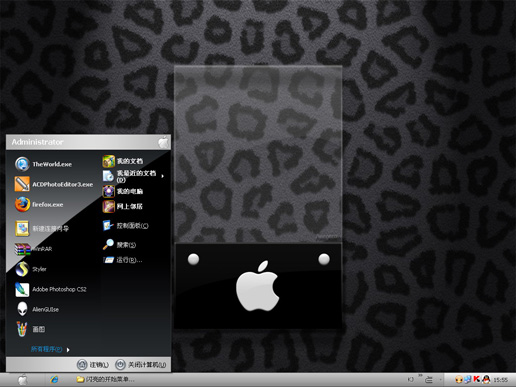Screen dimensions: 516x387
Task: Open the red K antivirus tray icon
Action: coord(477,379)
